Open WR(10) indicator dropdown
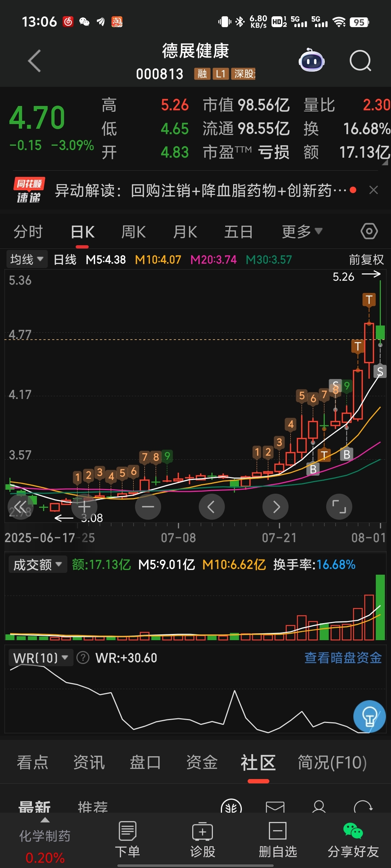 coord(41,658)
